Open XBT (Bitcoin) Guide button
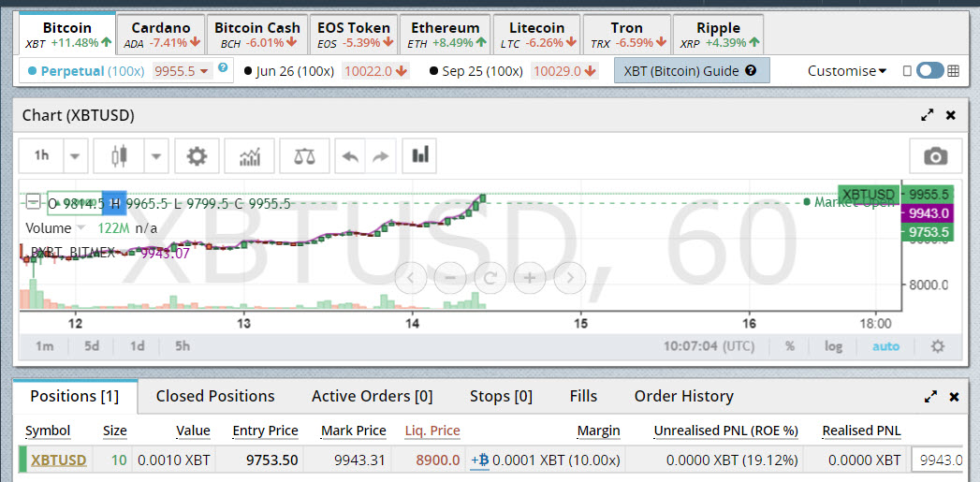Viewport: 980px width, 482px height. (x=692, y=70)
